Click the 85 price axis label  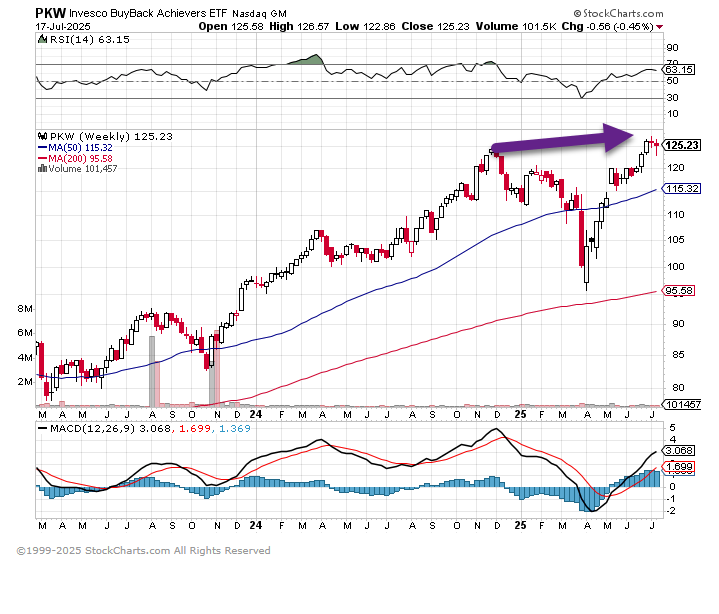tap(678, 355)
